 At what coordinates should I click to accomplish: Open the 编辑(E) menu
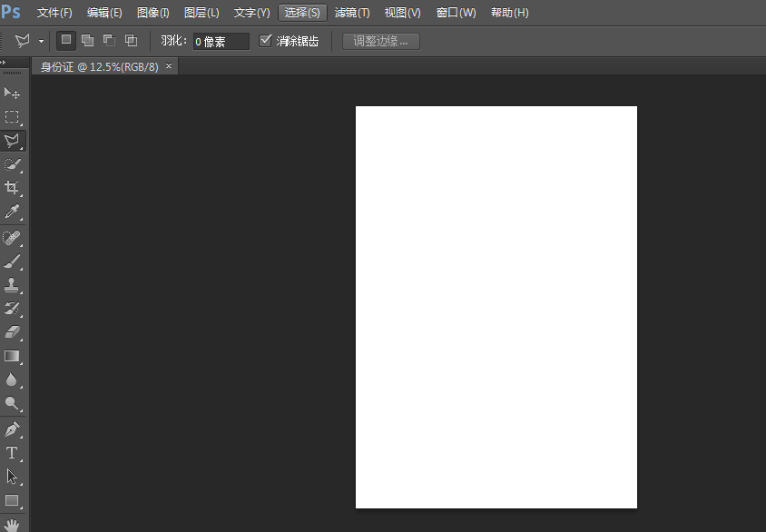104,13
